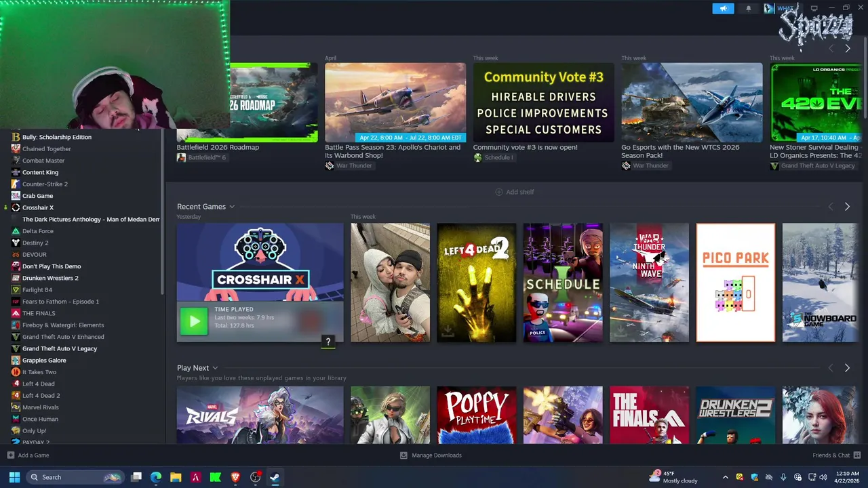The height and width of the screenshot is (488, 868).
Task: Click the plus icon beside Add shelf
Action: click(x=499, y=192)
